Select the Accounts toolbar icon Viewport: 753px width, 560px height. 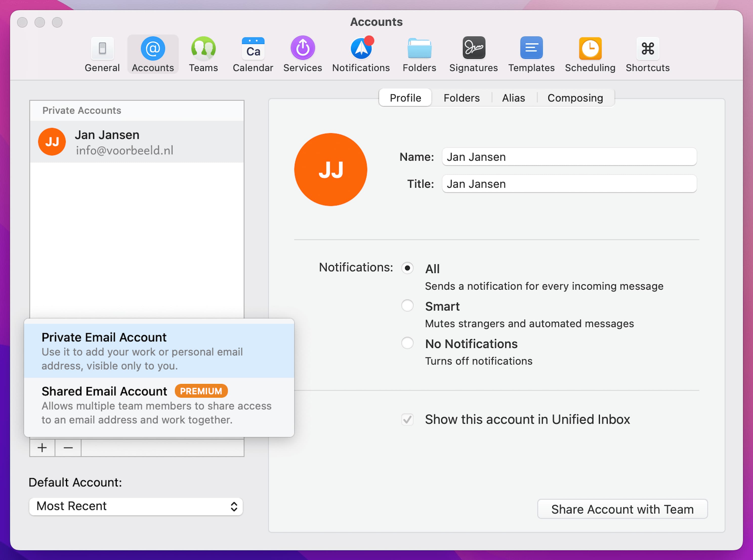pos(153,54)
